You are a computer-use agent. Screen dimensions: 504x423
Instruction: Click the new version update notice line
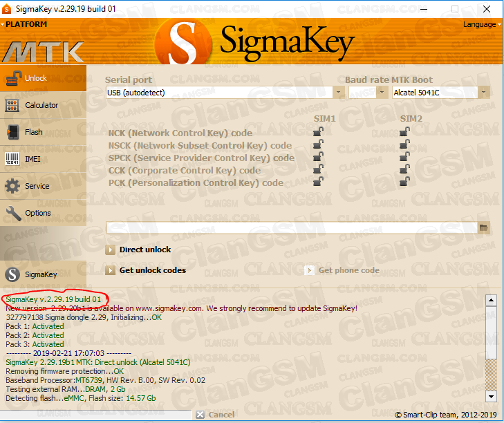pyautogui.click(x=182, y=308)
